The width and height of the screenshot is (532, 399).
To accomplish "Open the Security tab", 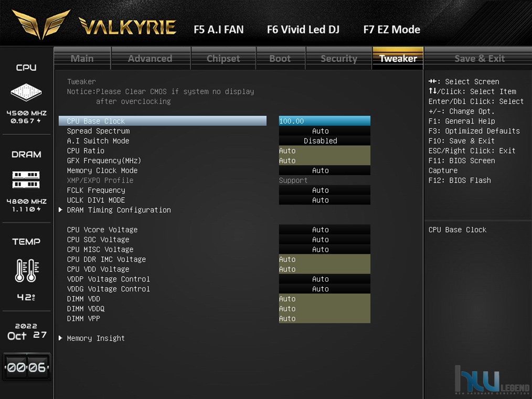I will pyautogui.click(x=339, y=58).
